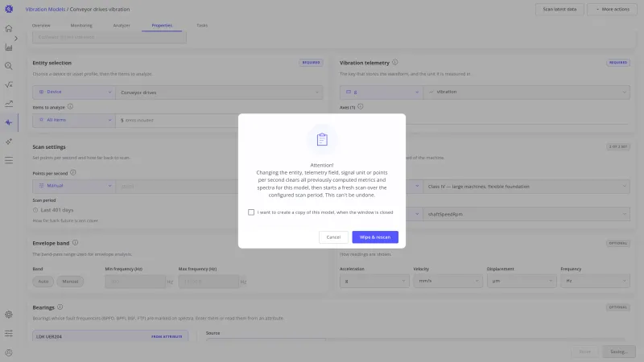Screen dimensions: 644x362
Task: Switch to the Tasks tab
Action: pos(202,26)
